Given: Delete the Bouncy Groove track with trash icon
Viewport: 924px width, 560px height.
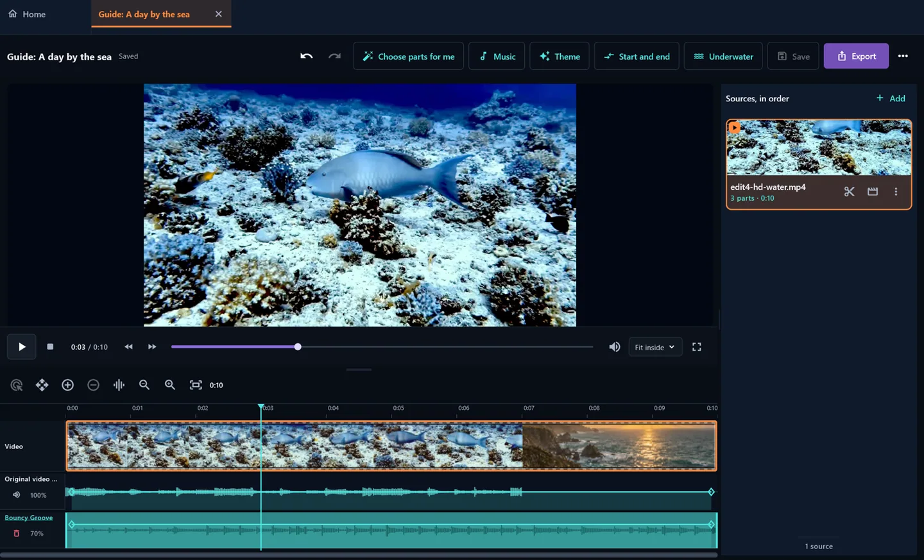Looking at the screenshot, I should coord(17,534).
